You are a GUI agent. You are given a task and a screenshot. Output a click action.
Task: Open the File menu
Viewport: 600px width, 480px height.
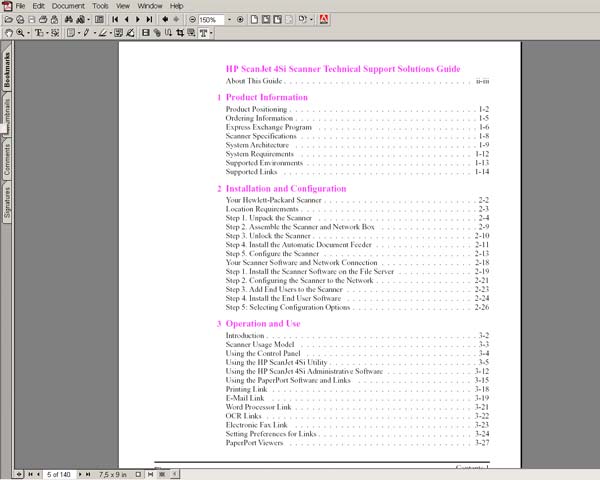click(x=20, y=6)
